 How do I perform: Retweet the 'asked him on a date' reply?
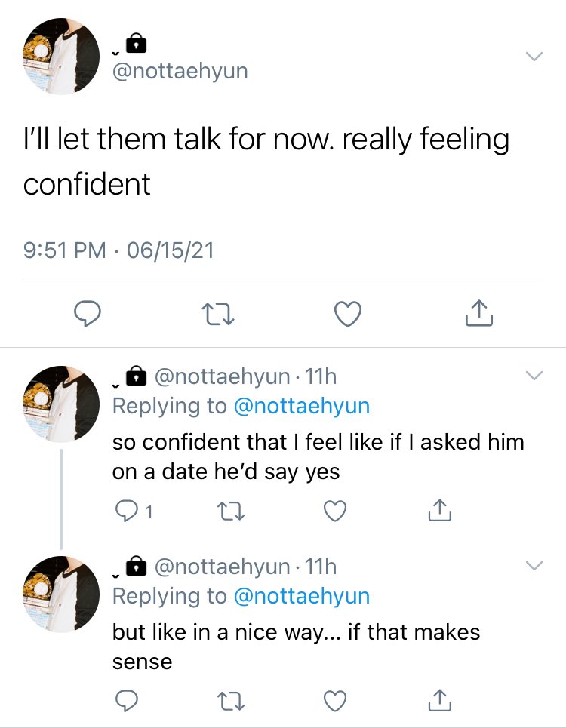pos(231,511)
